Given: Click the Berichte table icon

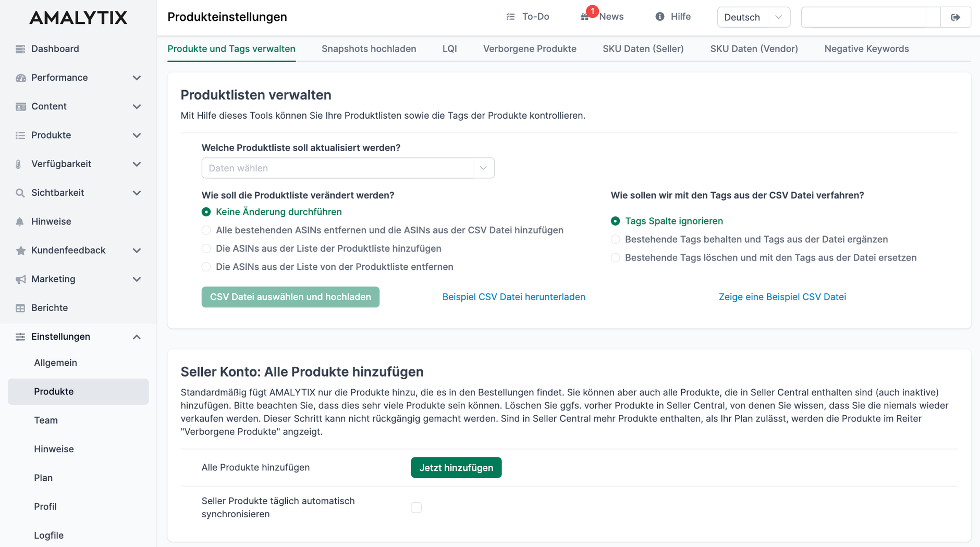Looking at the screenshot, I should (x=20, y=308).
